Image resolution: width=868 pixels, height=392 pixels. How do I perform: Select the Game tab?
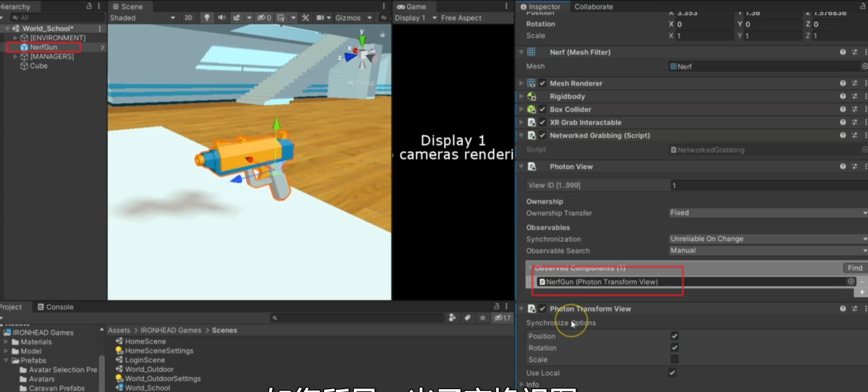[412, 7]
